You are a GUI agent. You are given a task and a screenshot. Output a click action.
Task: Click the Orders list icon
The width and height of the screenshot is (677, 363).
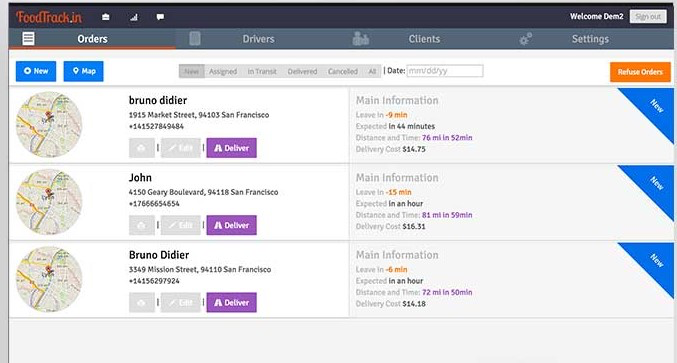coord(28,39)
